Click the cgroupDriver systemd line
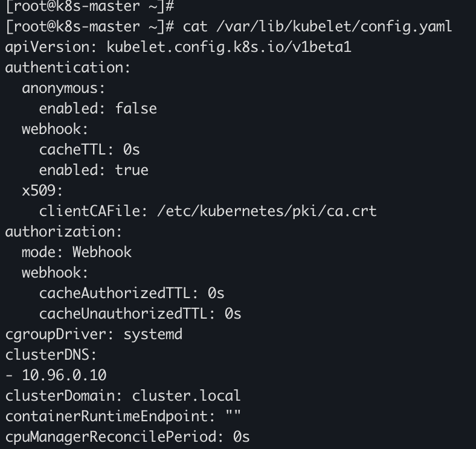 coord(94,334)
